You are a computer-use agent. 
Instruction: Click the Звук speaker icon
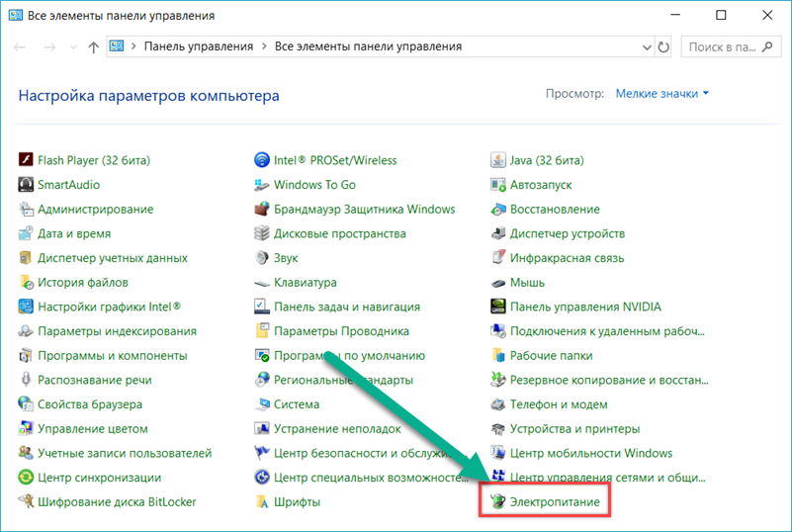pos(262,258)
